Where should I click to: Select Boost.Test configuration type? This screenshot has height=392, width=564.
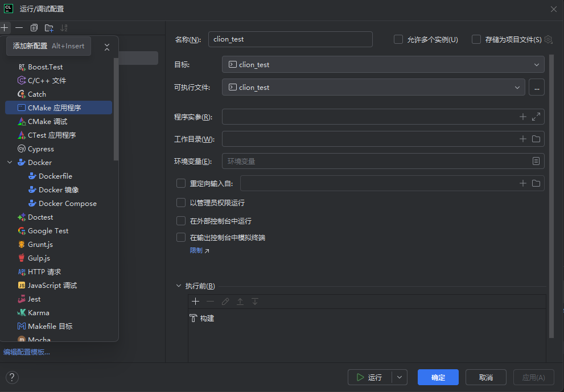point(59,67)
